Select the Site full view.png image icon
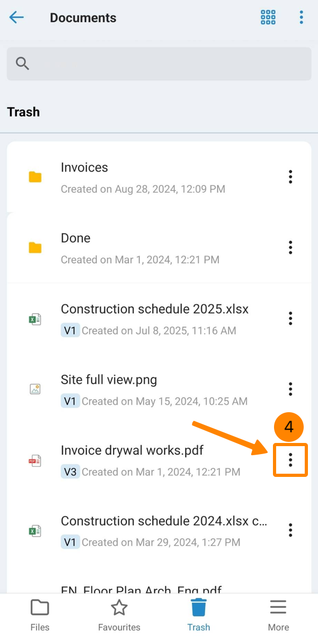 pyautogui.click(x=35, y=389)
